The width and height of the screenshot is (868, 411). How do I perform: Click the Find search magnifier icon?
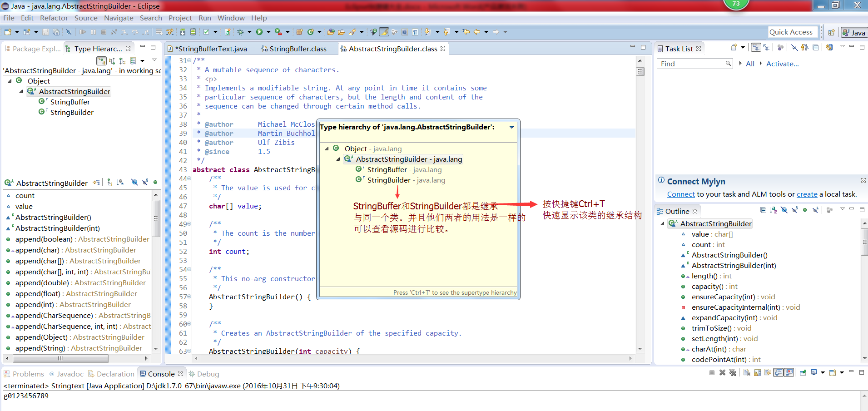[728, 64]
